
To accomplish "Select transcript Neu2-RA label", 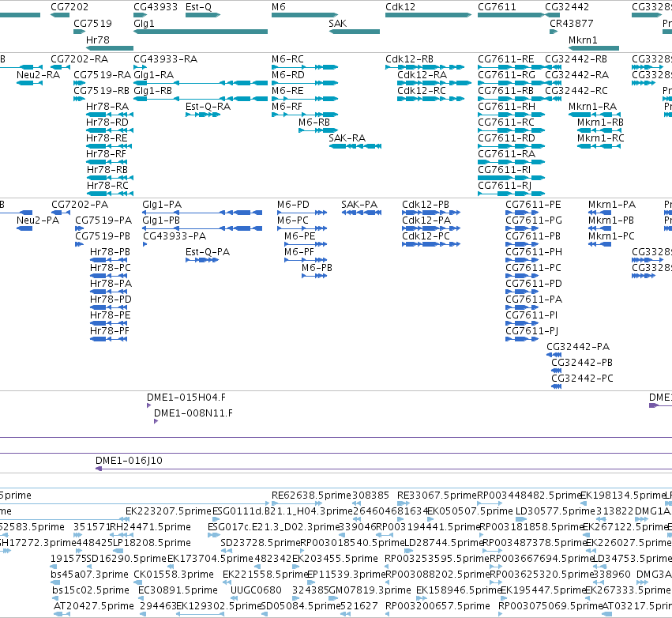I will (x=38, y=75).
